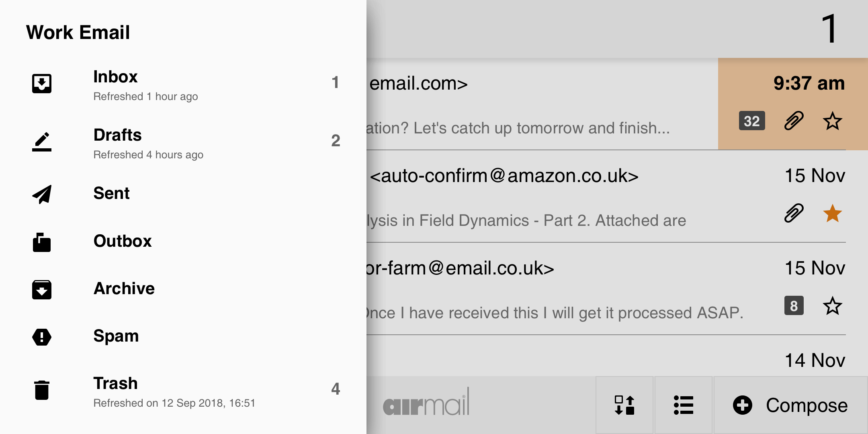Open the Inbox folder icon
Viewport: 868px width, 434px height.
[42, 84]
